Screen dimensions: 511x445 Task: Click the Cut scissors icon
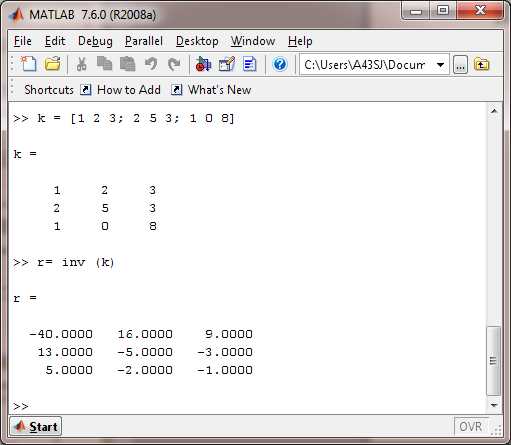click(81, 64)
